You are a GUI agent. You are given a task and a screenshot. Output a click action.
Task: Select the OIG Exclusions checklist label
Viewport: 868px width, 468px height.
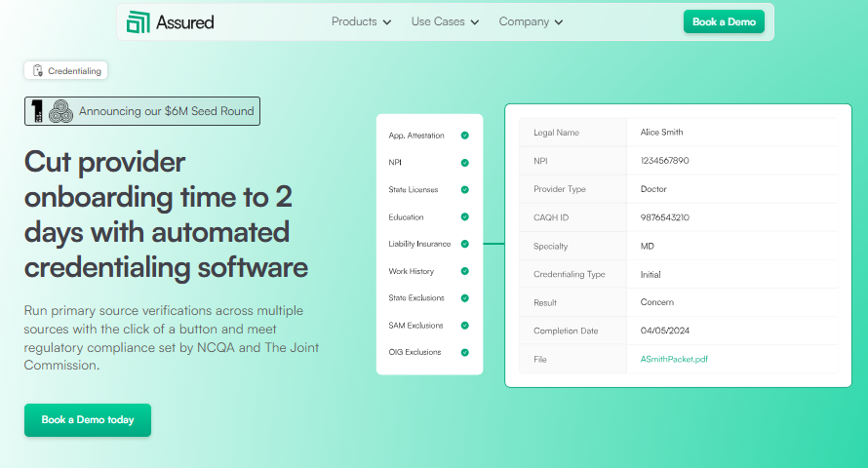[x=414, y=352]
